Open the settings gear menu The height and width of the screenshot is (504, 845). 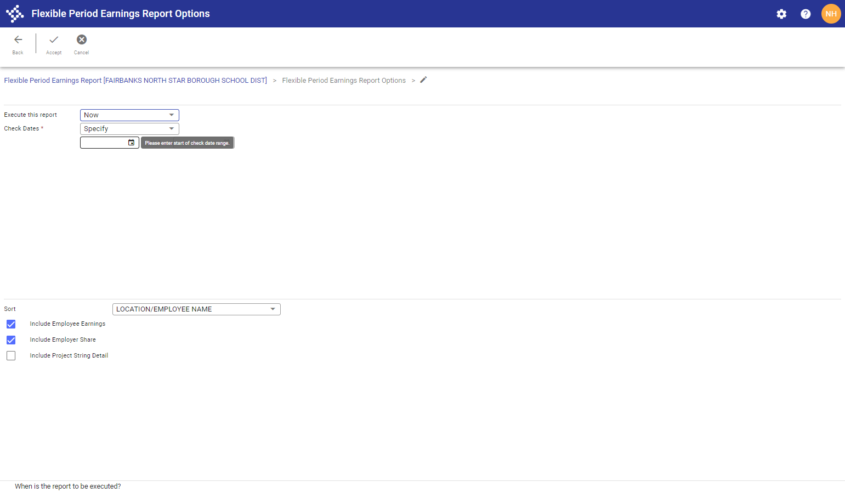click(x=781, y=14)
